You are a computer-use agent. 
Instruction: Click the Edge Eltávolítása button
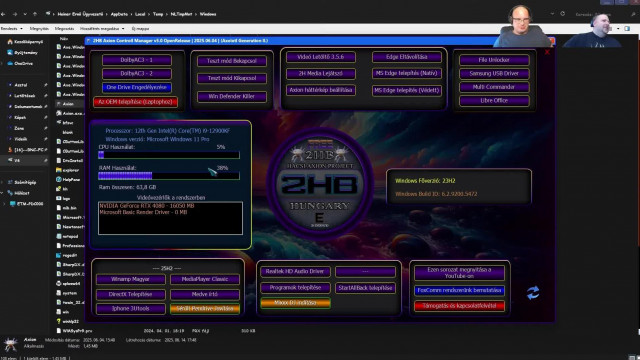pyautogui.click(x=407, y=57)
